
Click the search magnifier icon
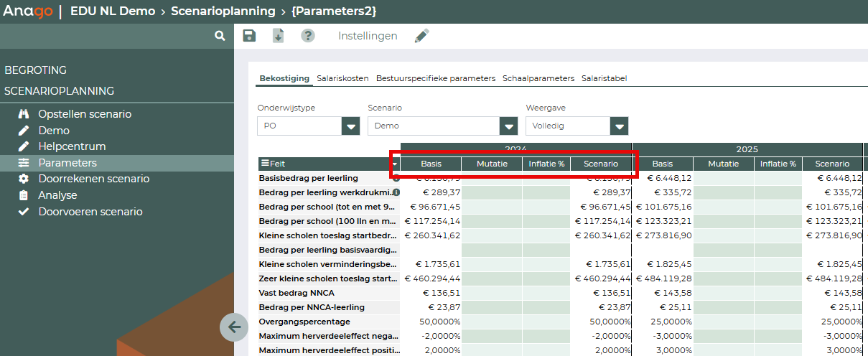click(220, 36)
